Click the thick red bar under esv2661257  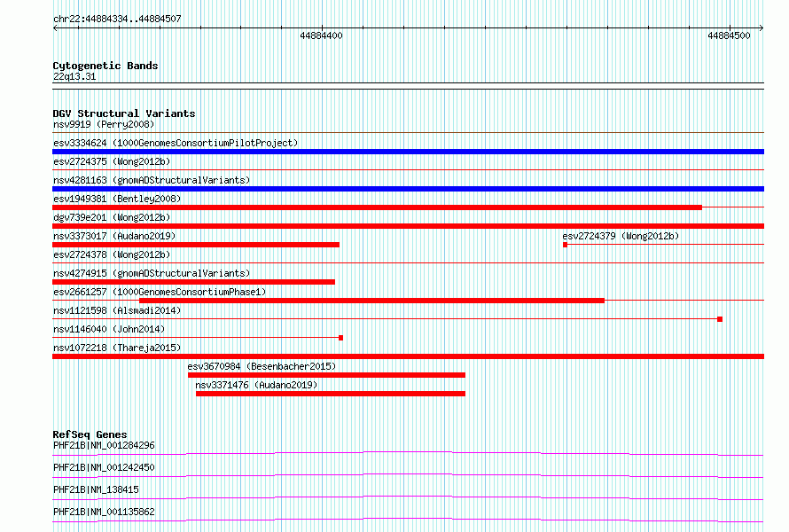coord(371,301)
